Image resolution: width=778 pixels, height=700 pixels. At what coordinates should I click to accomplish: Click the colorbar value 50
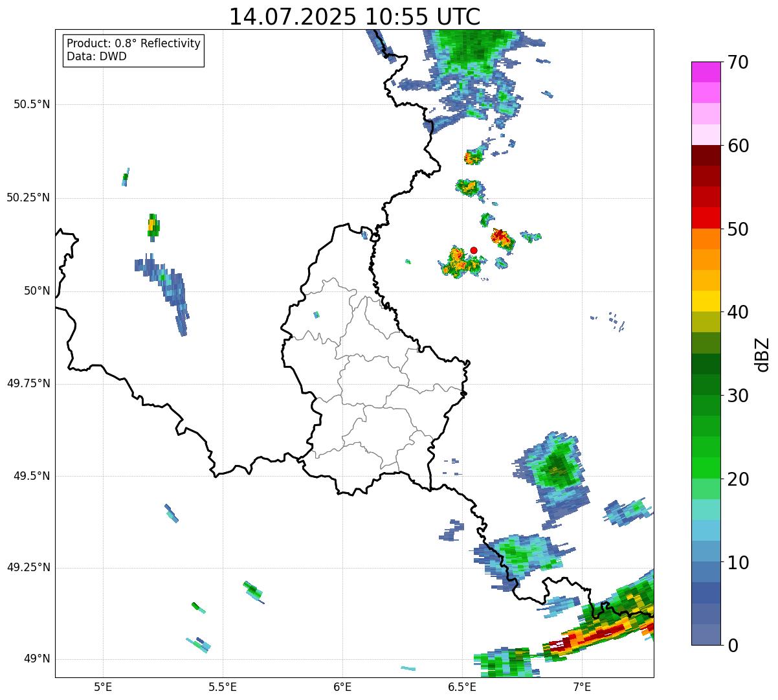click(x=738, y=229)
